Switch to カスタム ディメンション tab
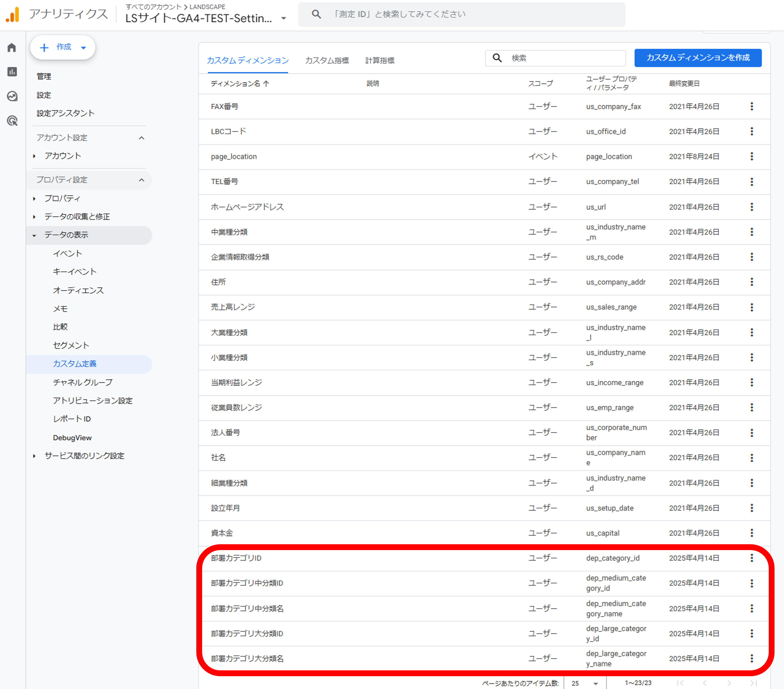784x689 pixels. (248, 60)
